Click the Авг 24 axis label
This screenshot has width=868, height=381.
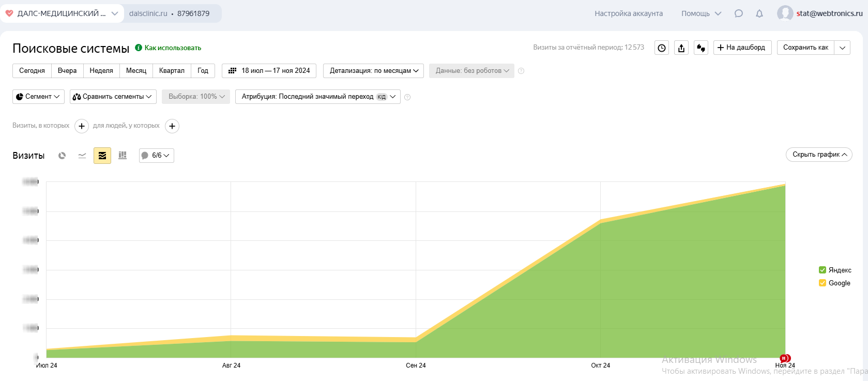coord(231,365)
